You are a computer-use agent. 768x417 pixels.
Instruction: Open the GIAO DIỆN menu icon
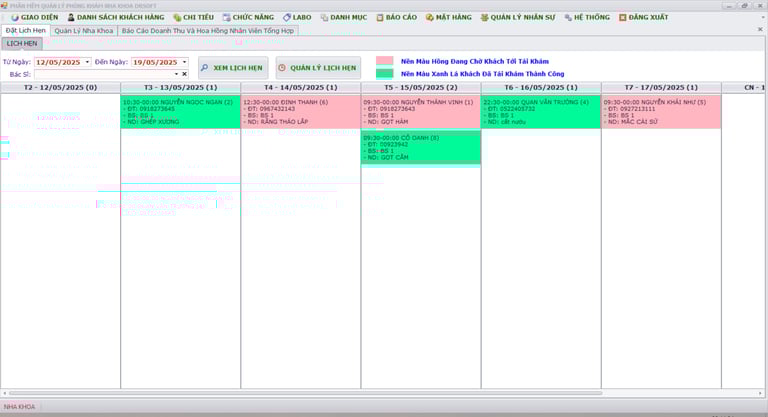coord(15,17)
